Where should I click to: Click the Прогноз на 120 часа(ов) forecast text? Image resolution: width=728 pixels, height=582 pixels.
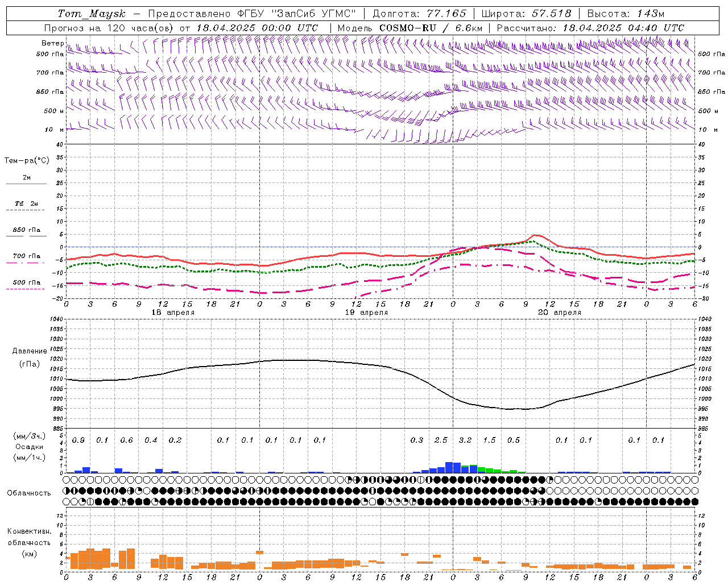[110, 28]
